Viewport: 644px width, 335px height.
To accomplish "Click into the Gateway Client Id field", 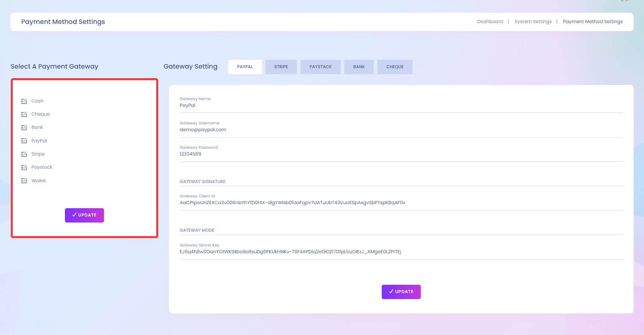I will [401, 203].
